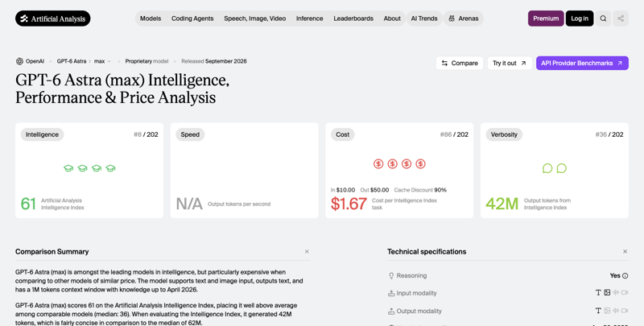Click the audio icon in Input modality row
Image resolution: width=644 pixels, height=326 pixels.
tap(616, 293)
